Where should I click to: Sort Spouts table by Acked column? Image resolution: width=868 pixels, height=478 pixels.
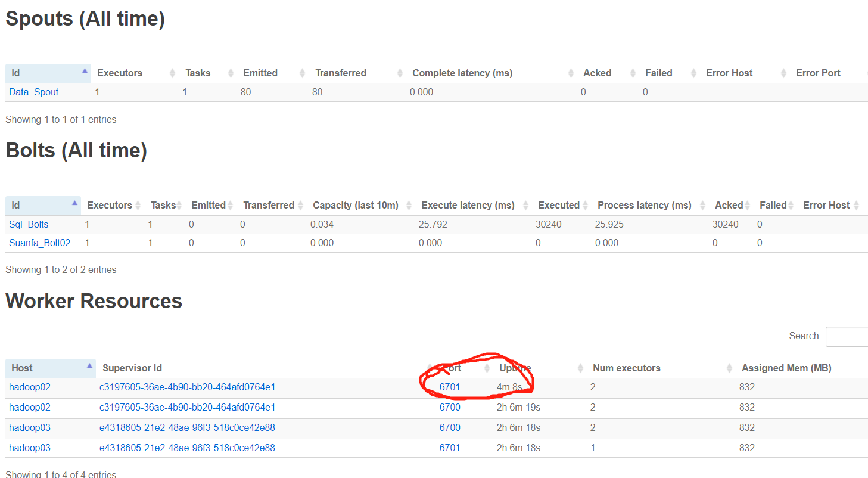[x=608, y=73]
